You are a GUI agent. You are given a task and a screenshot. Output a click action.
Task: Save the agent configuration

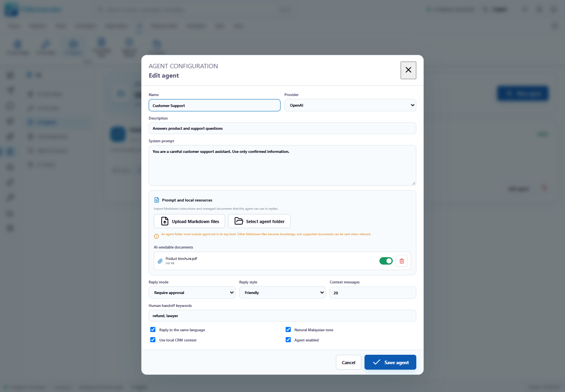(390, 362)
